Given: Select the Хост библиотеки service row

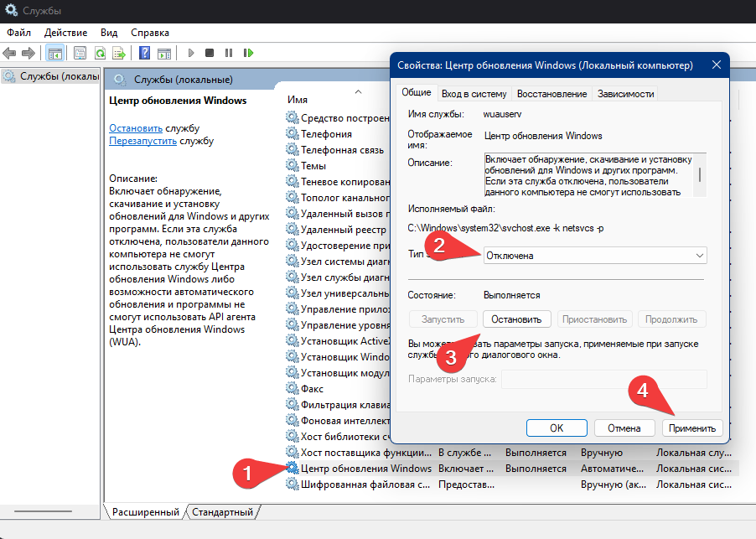Looking at the screenshot, I should click(337, 436).
